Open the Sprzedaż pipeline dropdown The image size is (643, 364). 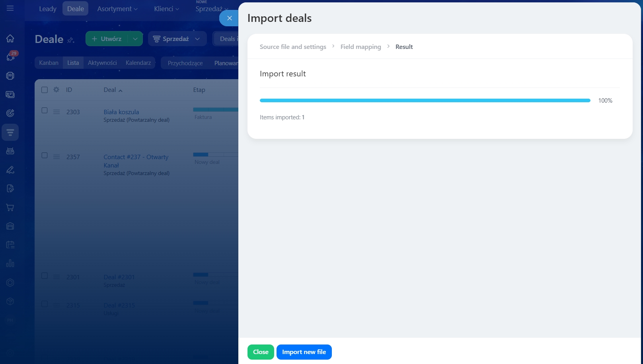[x=177, y=39]
